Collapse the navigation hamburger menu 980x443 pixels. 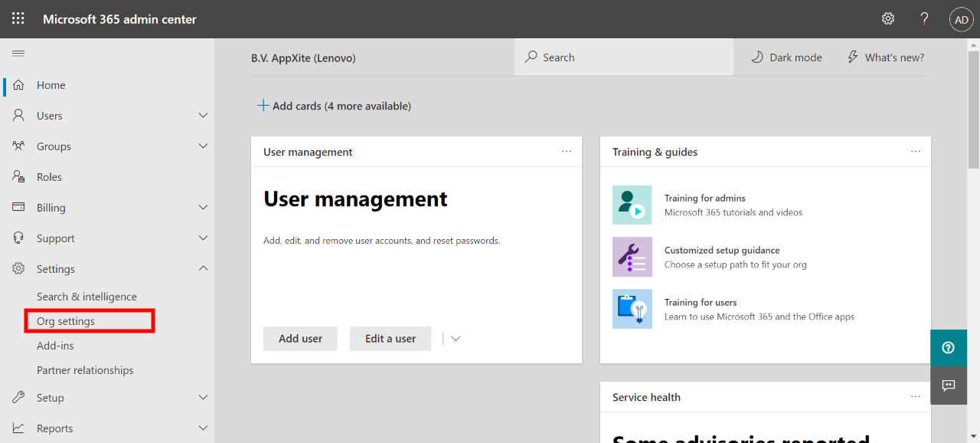click(x=18, y=53)
